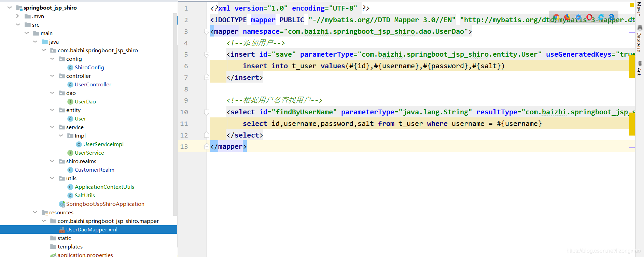The width and height of the screenshot is (644, 257).
Task: Select UserDao in project tree
Action: (85, 102)
